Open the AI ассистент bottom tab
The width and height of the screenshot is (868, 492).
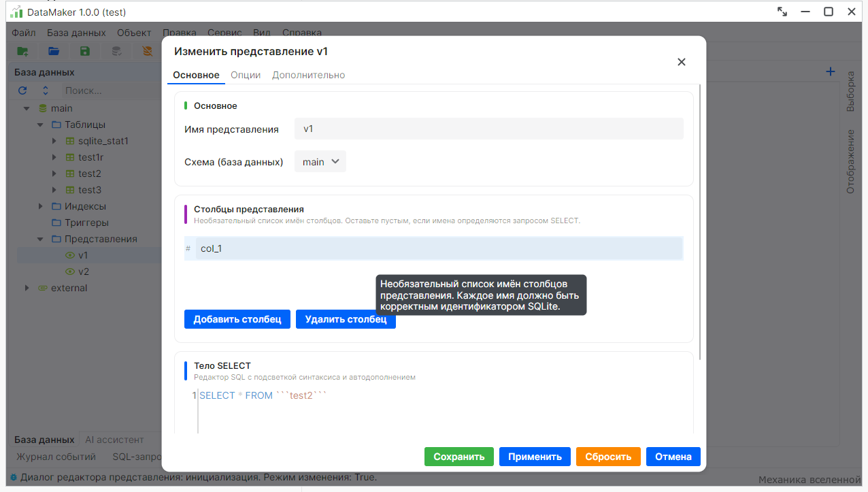114,440
